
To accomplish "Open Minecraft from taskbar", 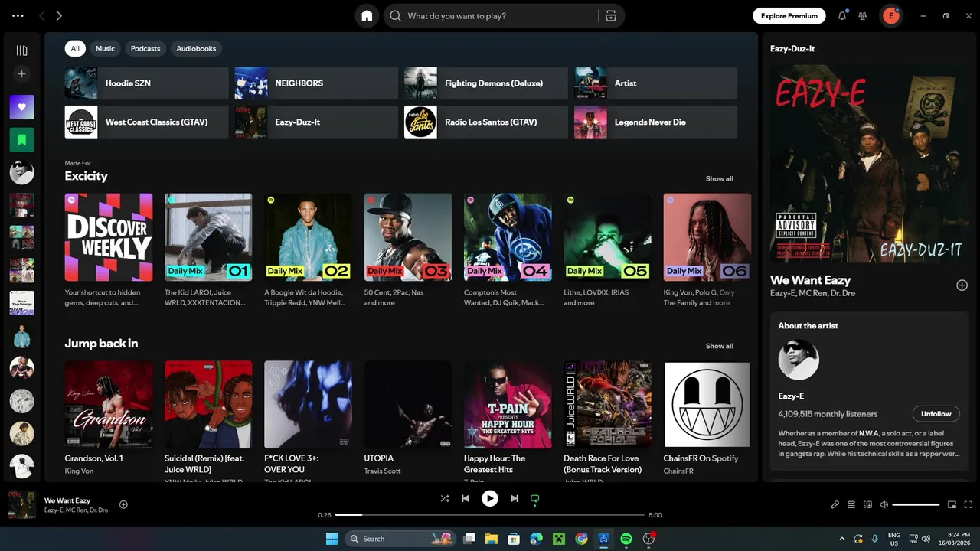I will click(559, 539).
